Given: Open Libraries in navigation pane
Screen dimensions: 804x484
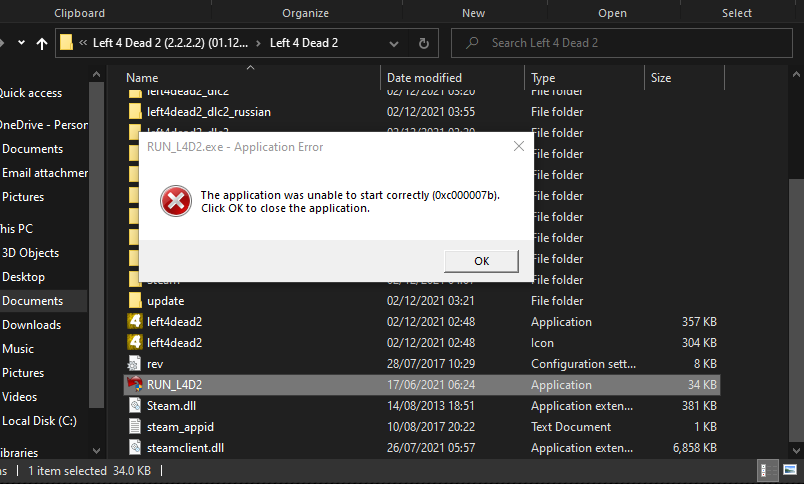Looking at the screenshot, I should point(19,453).
